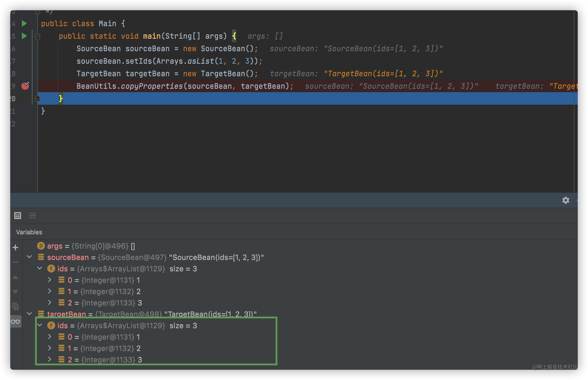Screen dimensions: 588x380
Task: Collapse the sourceBean variable node
Action: pos(29,257)
